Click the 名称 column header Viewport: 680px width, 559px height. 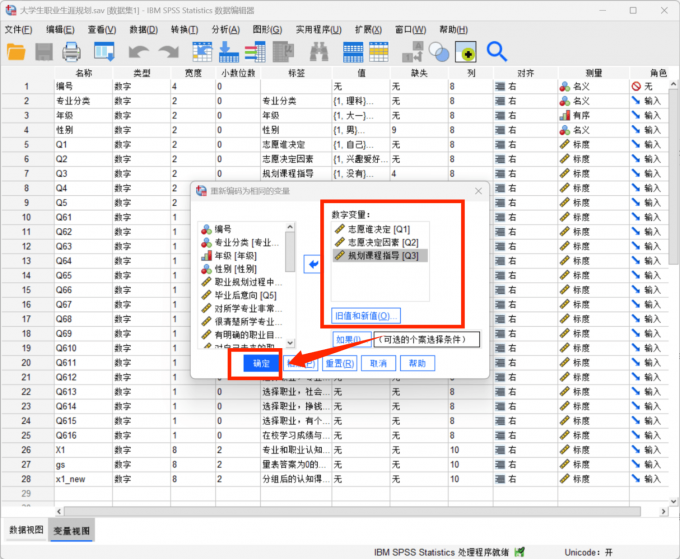click(83, 73)
